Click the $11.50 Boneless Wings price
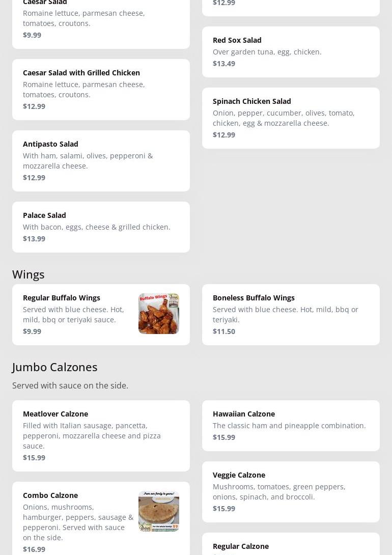This screenshot has width=392, height=555. coord(224,331)
